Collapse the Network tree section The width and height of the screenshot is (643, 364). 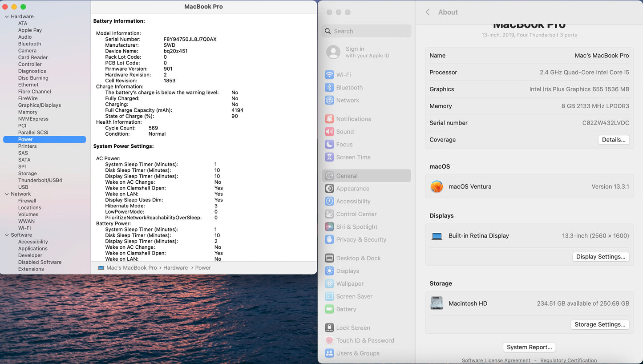pyautogui.click(x=7, y=194)
